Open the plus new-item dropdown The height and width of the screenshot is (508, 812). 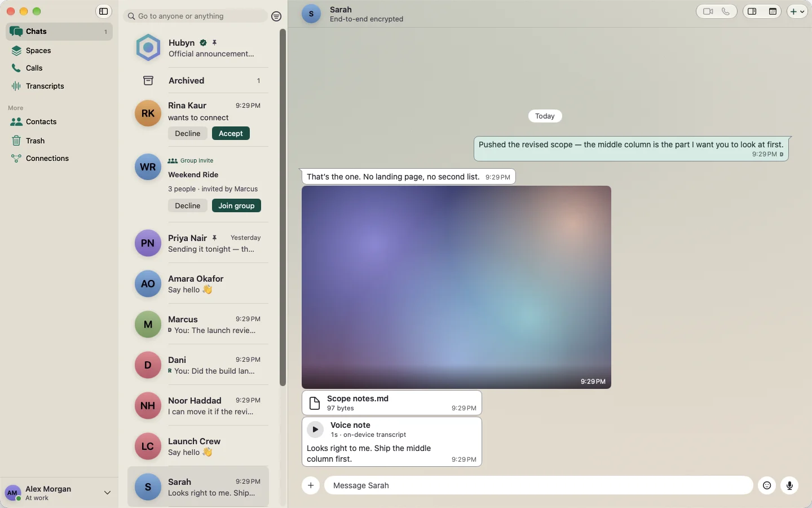tap(797, 11)
